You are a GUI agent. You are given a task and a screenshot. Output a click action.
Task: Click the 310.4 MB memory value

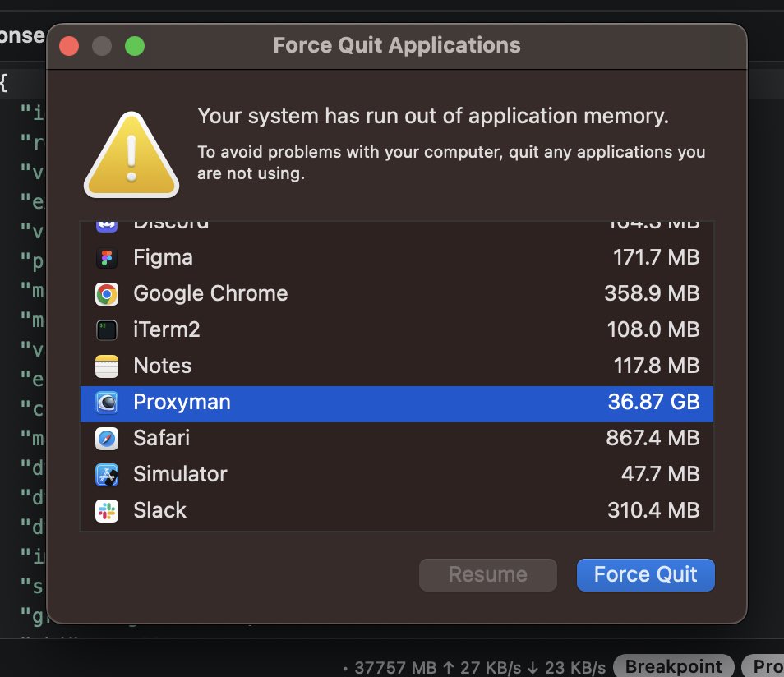pos(653,510)
